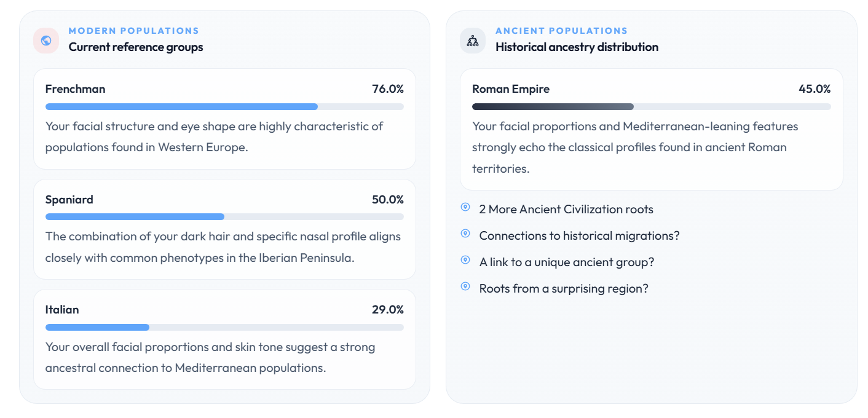868x418 pixels.
Task: Click the Historical ancestry distribution heading
Action: [x=577, y=47]
